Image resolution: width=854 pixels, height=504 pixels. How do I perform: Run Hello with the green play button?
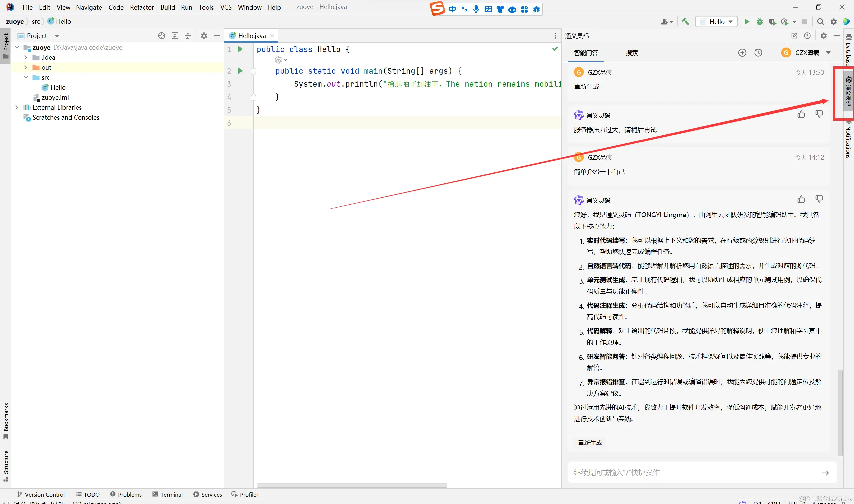tap(747, 22)
